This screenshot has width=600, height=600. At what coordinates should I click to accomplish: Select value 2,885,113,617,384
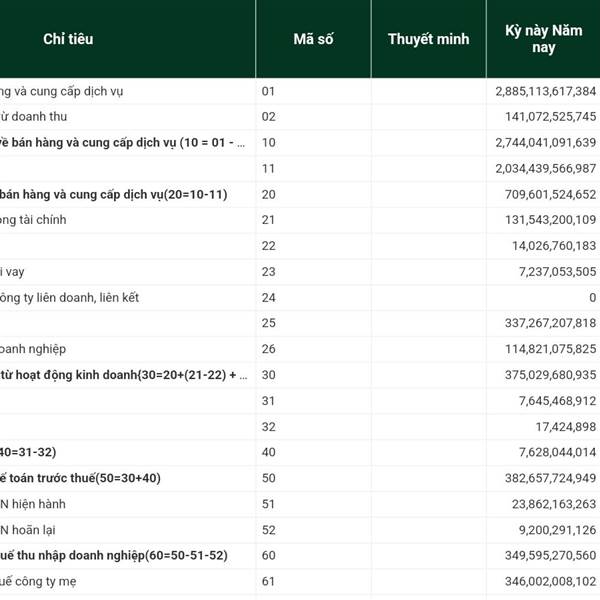coord(546,91)
